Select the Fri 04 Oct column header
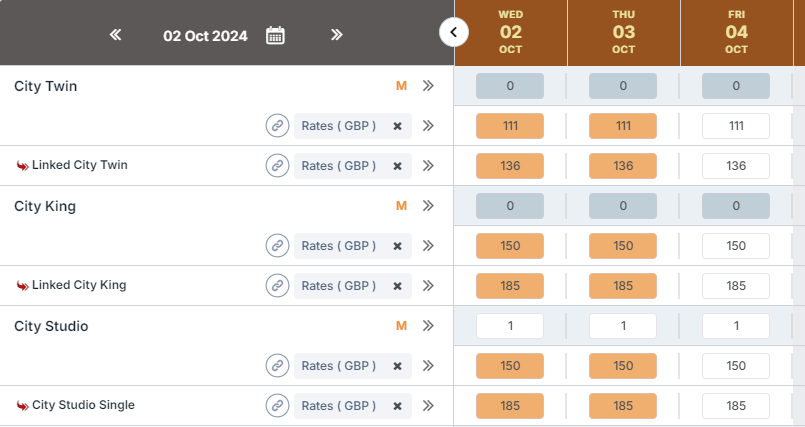This screenshot has height=427, width=805. tap(736, 33)
